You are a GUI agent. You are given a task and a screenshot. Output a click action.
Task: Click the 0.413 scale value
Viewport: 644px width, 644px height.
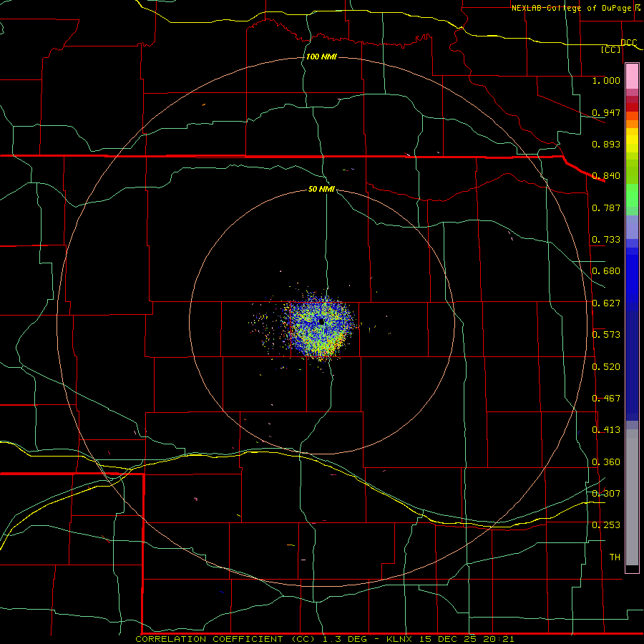point(606,430)
